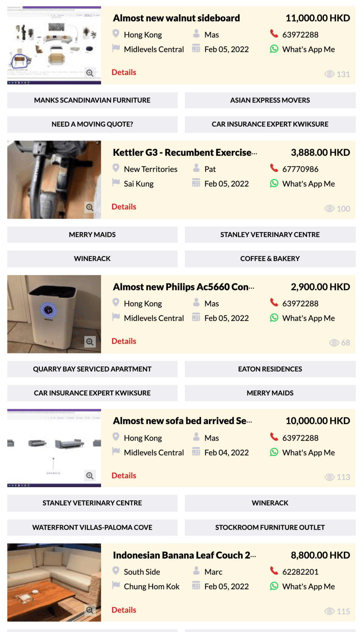
Task: Click the sofa bed listing thumbnail
Action: click(54, 448)
